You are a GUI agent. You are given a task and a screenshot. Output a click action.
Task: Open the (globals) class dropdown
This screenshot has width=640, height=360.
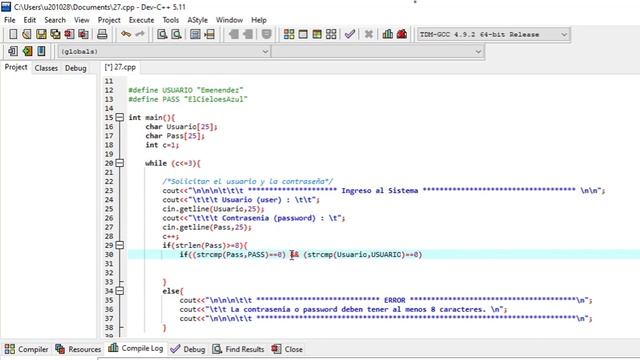click(164, 52)
